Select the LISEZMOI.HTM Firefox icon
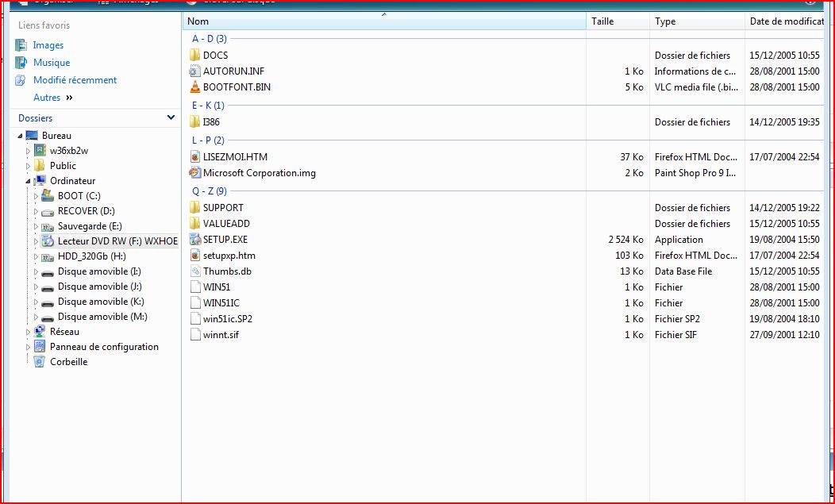Viewport: 835px width, 504px height. click(195, 156)
